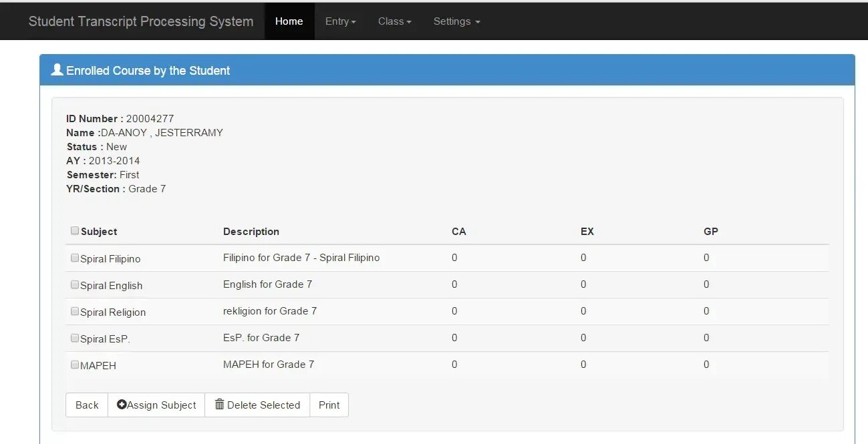This screenshot has width=868, height=444.
Task: Click the Back button
Action: pyautogui.click(x=87, y=405)
